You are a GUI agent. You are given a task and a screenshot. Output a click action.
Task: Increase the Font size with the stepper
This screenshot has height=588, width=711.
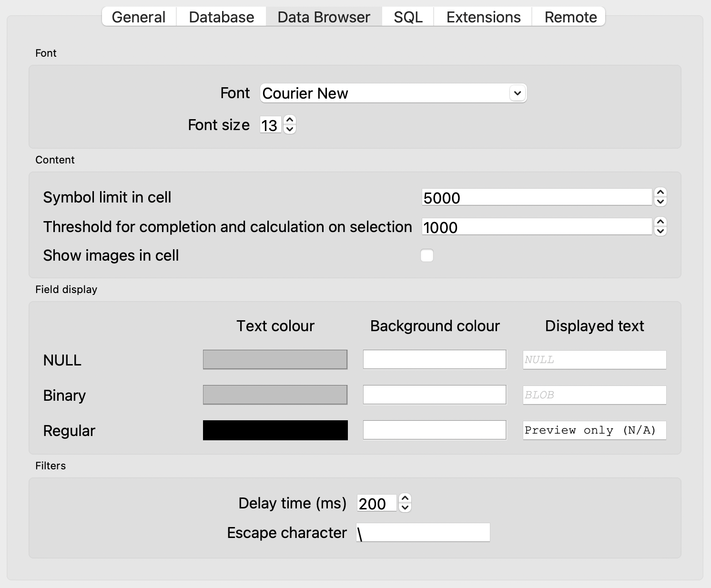[290, 120]
